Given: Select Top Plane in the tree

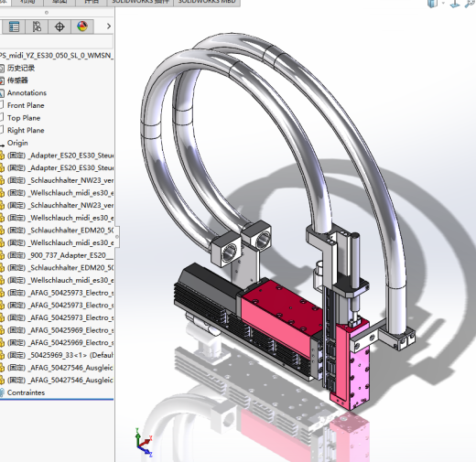Looking at the screenshot, I should coord(24,118).
